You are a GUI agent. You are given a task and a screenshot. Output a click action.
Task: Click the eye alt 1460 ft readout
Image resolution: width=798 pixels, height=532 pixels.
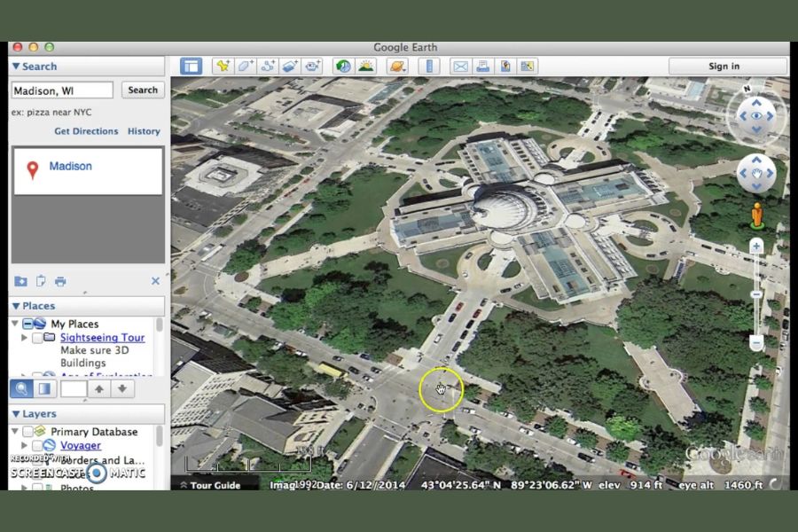720,485
